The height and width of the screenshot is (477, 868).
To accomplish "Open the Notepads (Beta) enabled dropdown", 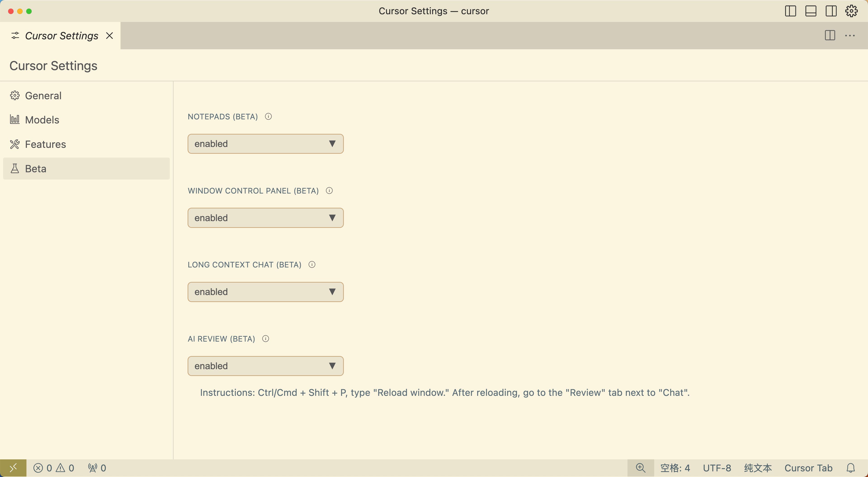I will [x=266, y=144].
